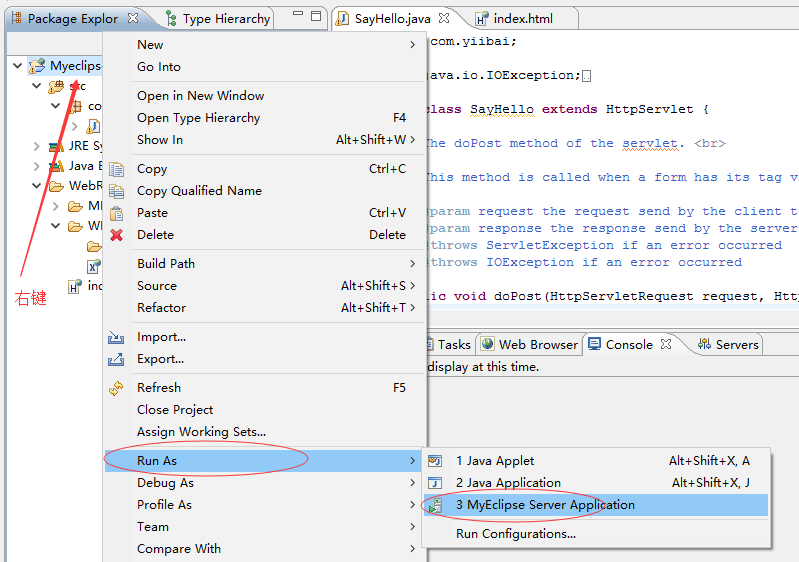
Task: Switch to the Type Hierarchy tab
Action: coord(225,18)
